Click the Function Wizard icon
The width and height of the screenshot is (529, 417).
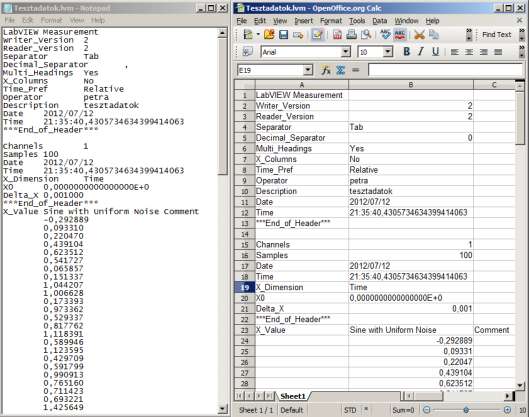326,70
